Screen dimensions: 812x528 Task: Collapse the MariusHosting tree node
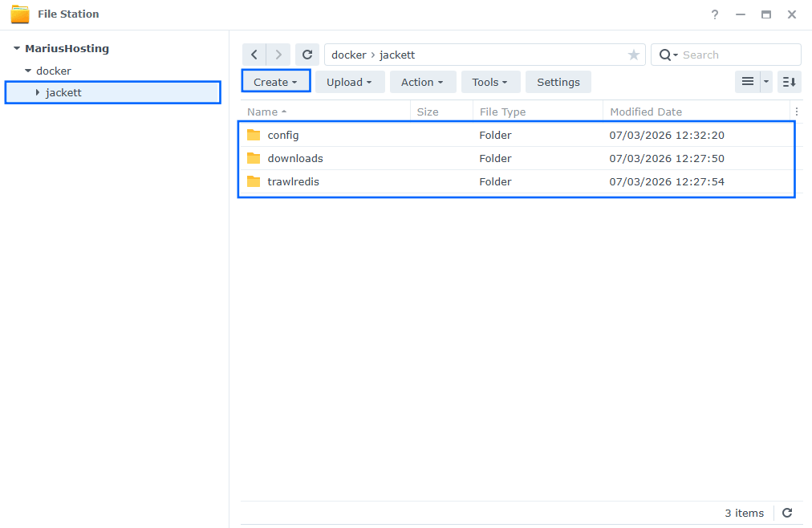(x=17, y=48)
